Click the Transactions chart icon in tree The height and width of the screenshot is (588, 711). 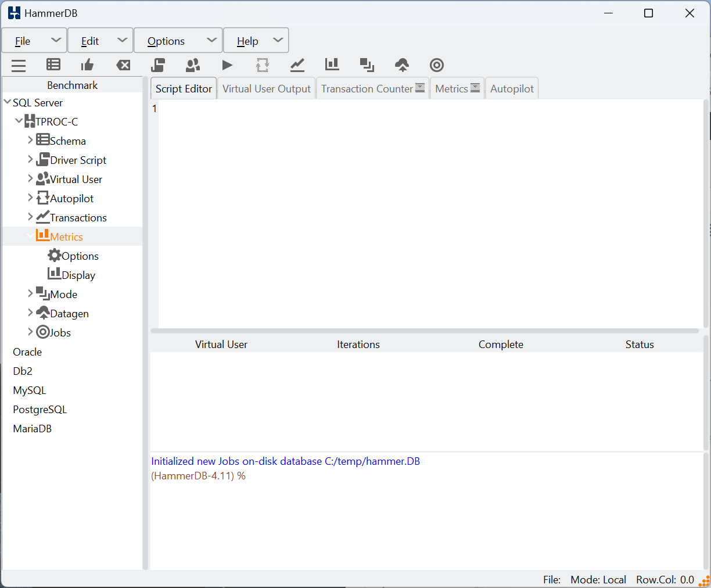coord(42,217)
